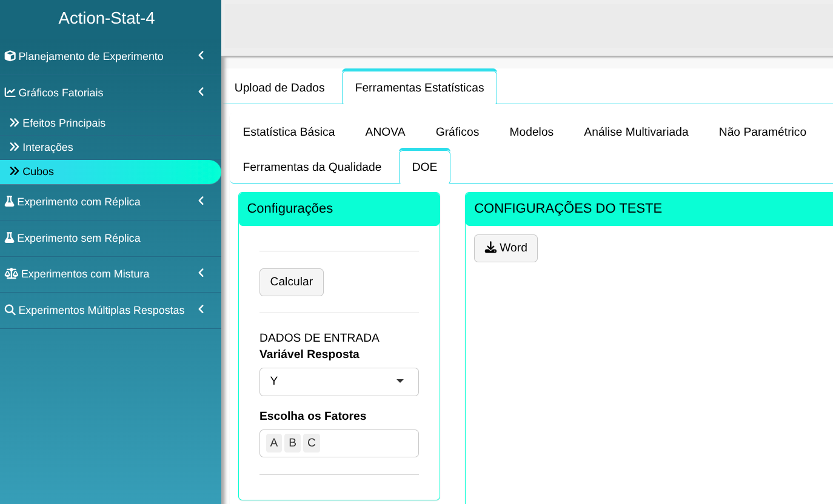Go to the Análise Multivariada tab
833x504 pixels.
[x=636, y=132]
